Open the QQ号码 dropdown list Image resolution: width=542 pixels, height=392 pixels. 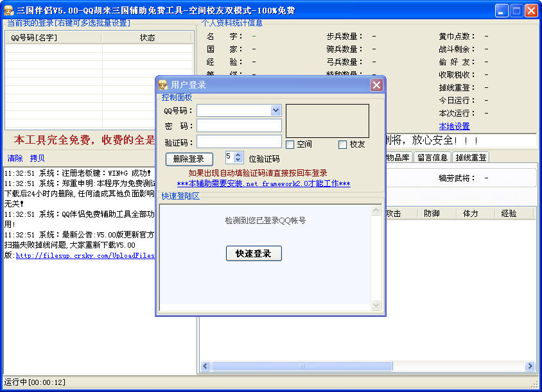[x=275, y=110]
